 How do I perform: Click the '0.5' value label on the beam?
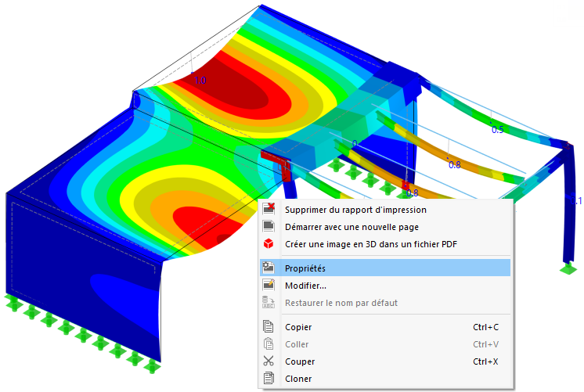497,130
